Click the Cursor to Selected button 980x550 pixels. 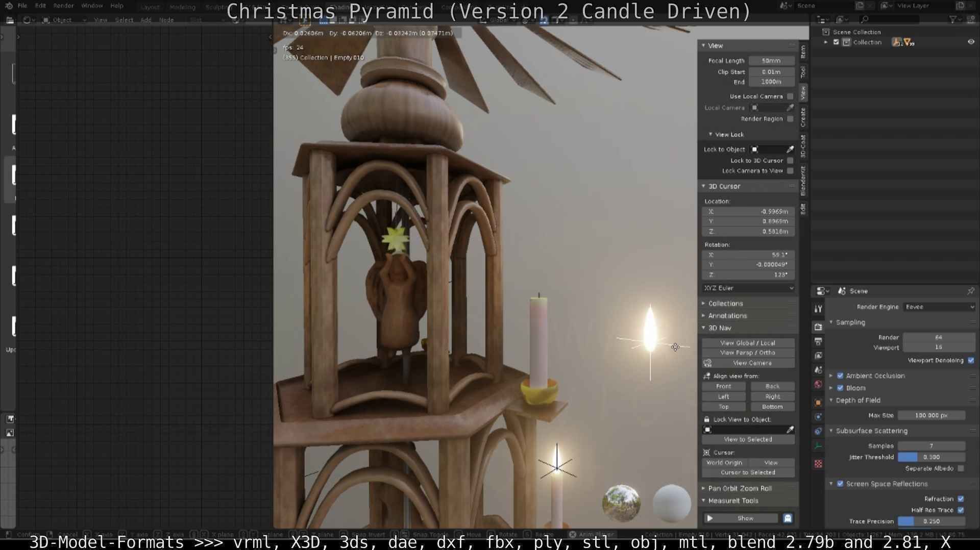coord(748,472)
